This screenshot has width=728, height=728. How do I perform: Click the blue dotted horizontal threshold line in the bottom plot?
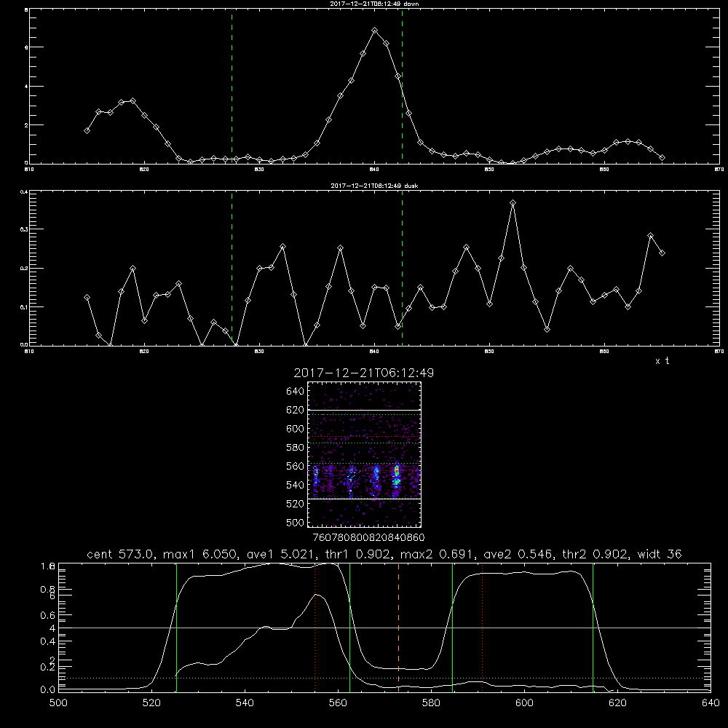point(384,678)
